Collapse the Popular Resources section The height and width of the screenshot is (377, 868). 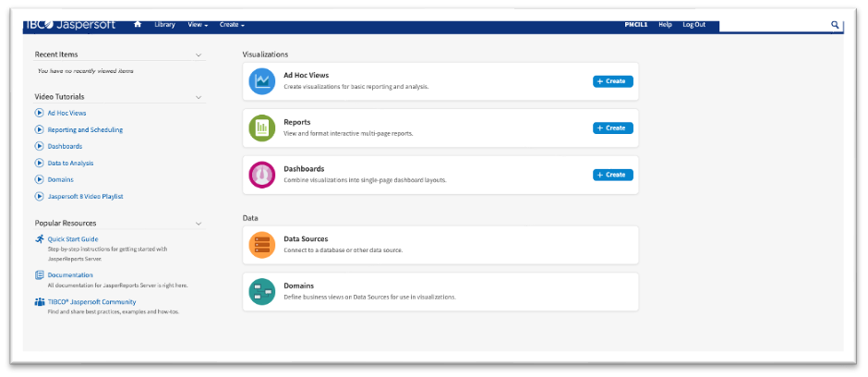click(x=199, y=224)
